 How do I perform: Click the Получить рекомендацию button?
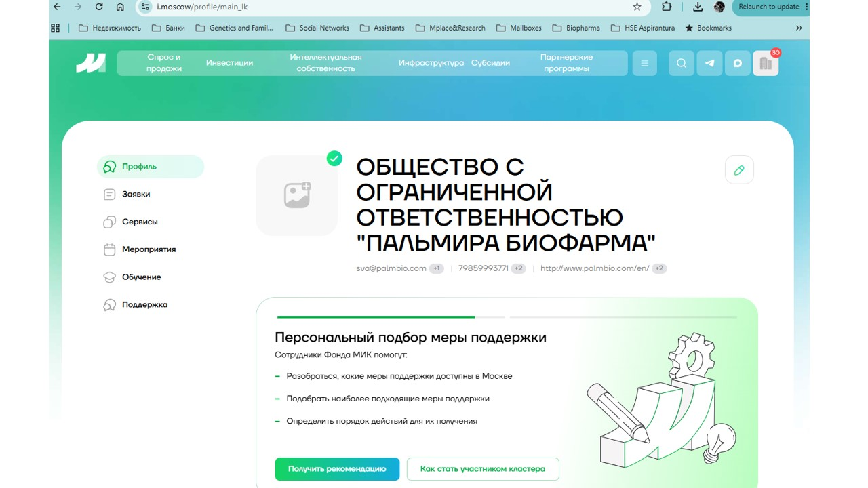coord(337,469)
